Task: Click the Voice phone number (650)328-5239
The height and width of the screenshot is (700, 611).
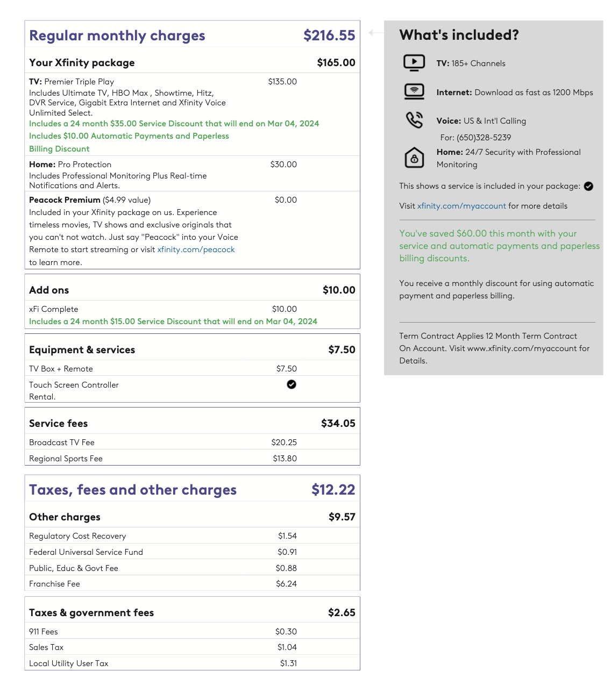Action: click(x=484, y=138)
